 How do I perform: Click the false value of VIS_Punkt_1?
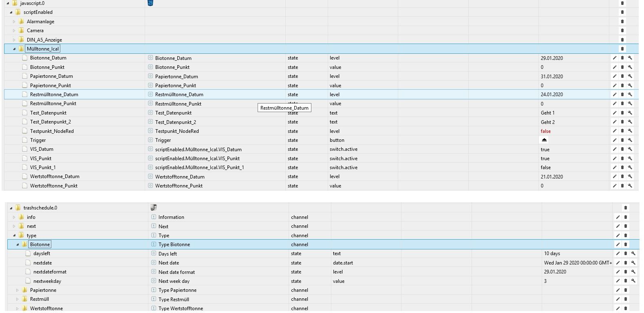pyautogui.click(x=545, y=167)
